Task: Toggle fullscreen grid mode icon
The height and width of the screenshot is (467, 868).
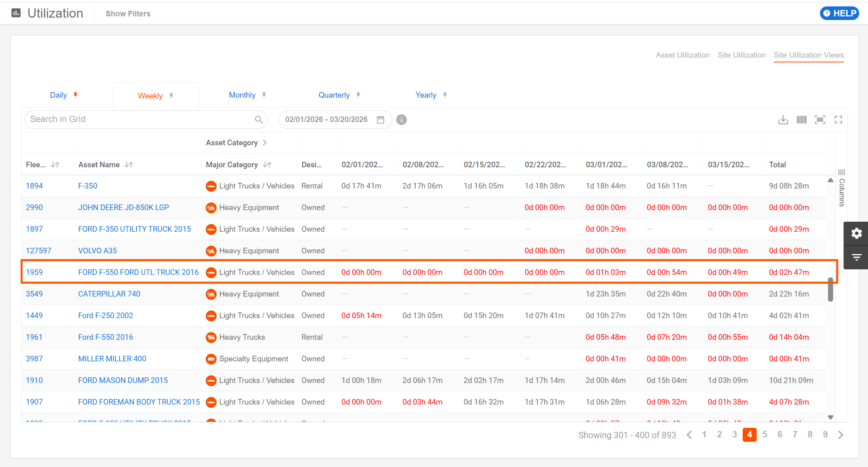Action: point(838,120)
